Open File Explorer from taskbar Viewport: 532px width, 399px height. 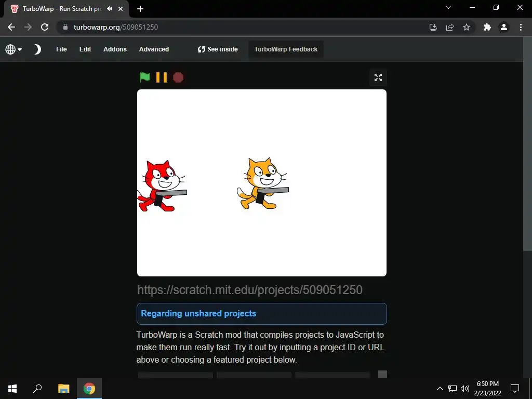[x=63, y=389]
